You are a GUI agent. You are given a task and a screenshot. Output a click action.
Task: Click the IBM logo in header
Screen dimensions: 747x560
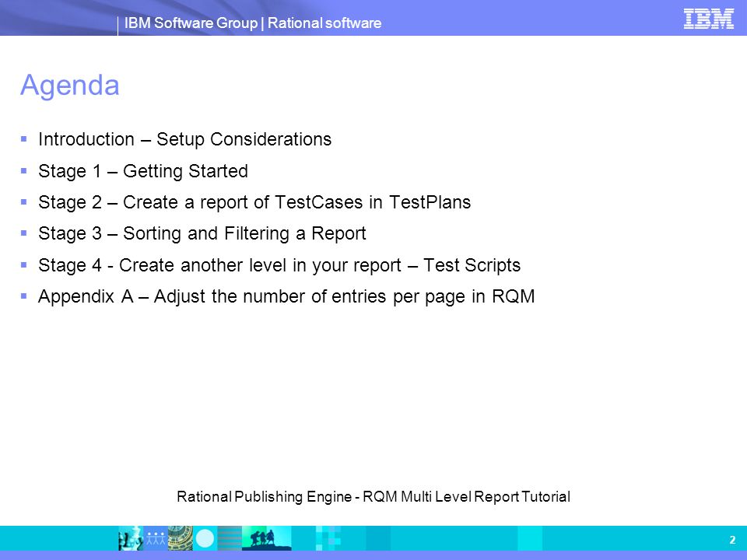coord(708,19)
